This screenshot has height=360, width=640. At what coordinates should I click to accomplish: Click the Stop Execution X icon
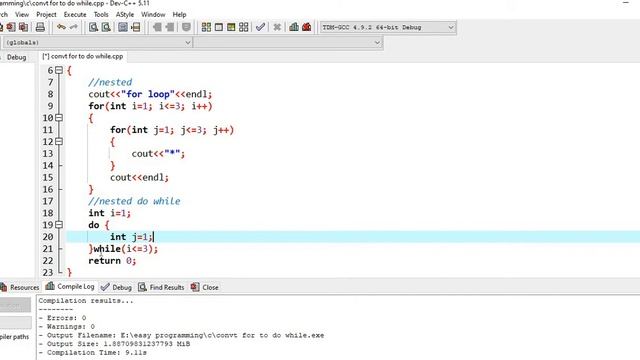pos(277,27)
